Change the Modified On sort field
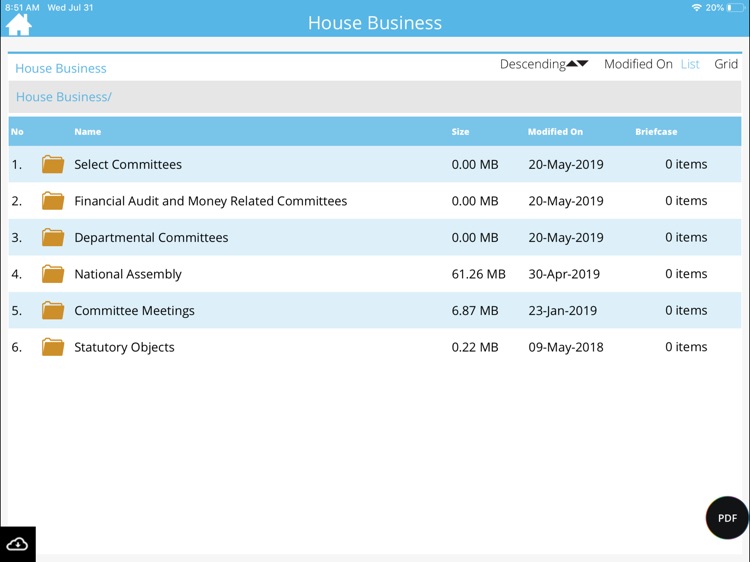 [638, 64]
